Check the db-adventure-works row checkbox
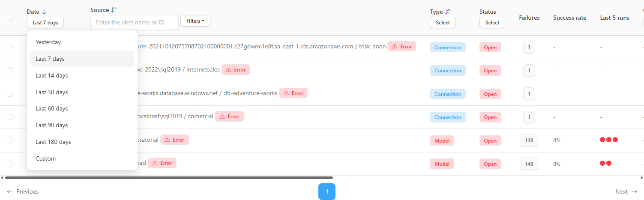Image resolution: width=644 pixels, height=200 pixels. tap(10, 93)
